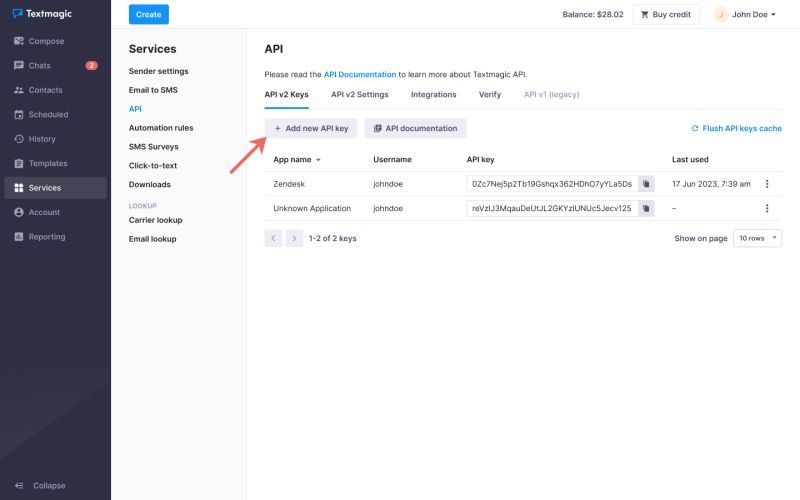
Task: Click the John Doe avatar icon
Action: point(720,14)
